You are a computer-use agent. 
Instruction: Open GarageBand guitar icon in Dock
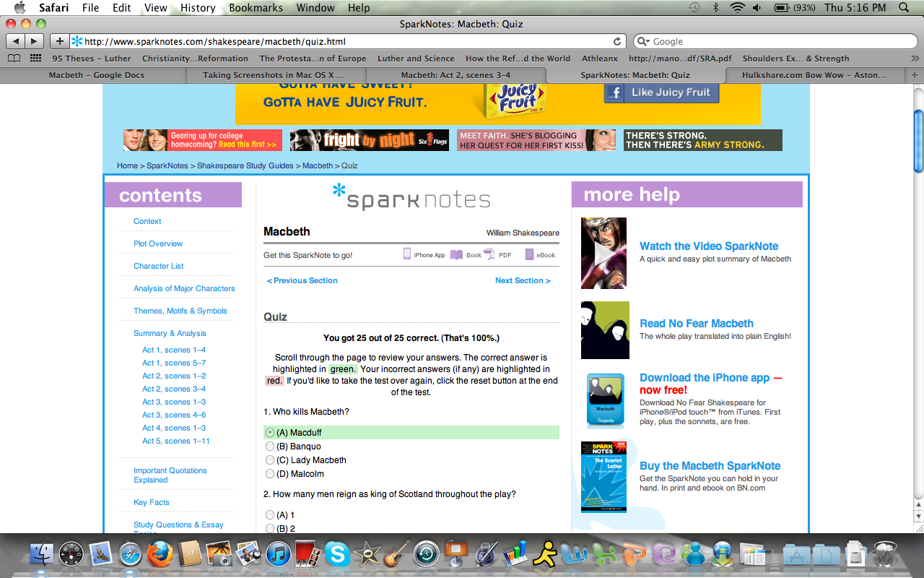(x=396, y=555)
